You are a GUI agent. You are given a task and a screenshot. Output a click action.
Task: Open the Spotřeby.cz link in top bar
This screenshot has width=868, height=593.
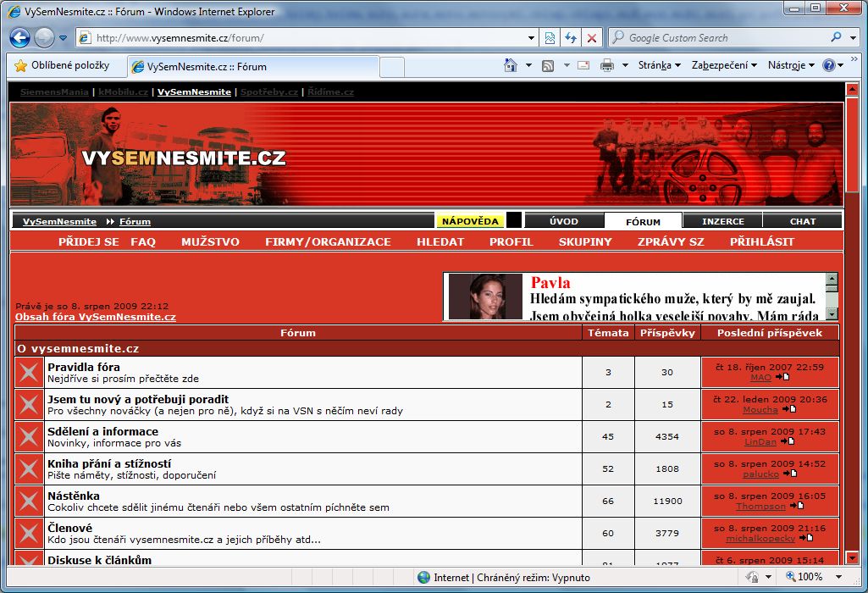pos(269,91)
